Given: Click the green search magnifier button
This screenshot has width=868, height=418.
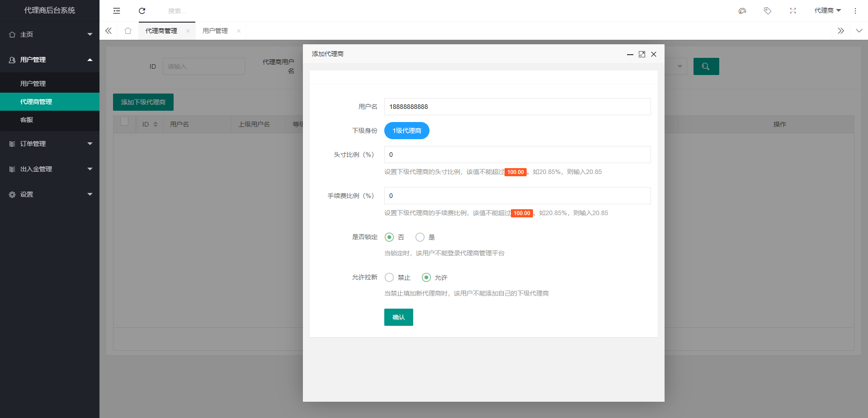Looking at the screenshot, I should coord(706,66).
